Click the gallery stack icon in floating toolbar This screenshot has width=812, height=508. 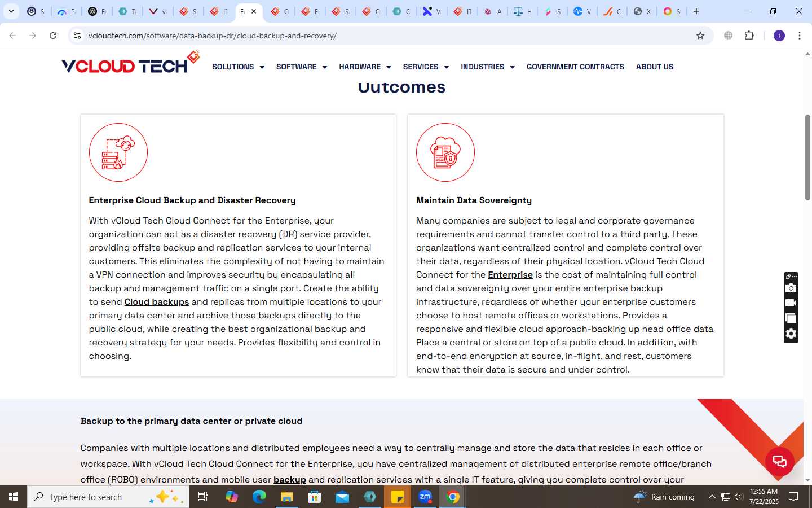[791, 318]
